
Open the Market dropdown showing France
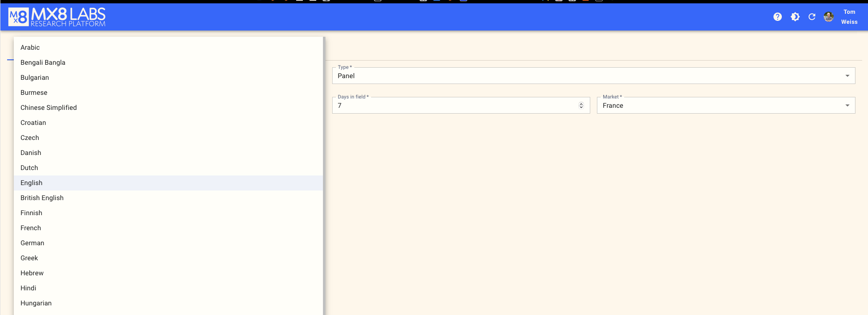[719, 106]
